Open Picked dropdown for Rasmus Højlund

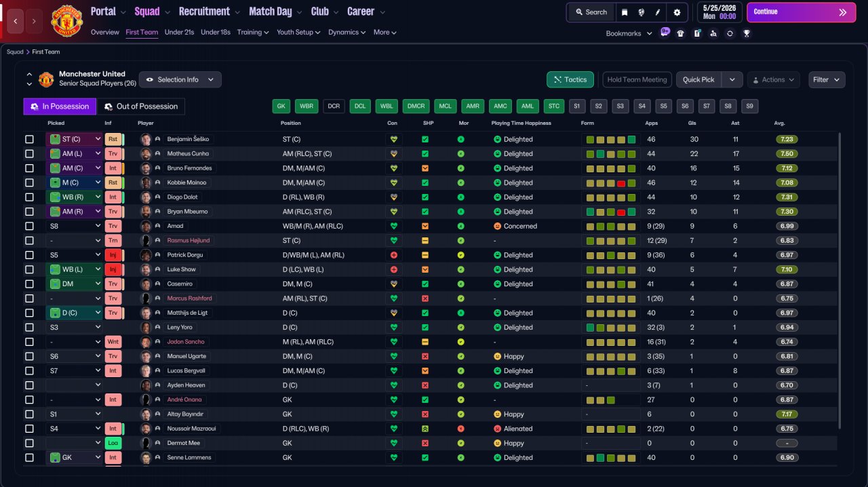coord(74,241)
